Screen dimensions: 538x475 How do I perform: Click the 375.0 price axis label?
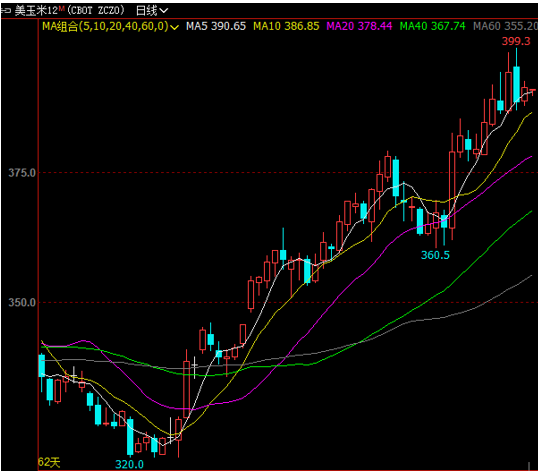point(22,173)
